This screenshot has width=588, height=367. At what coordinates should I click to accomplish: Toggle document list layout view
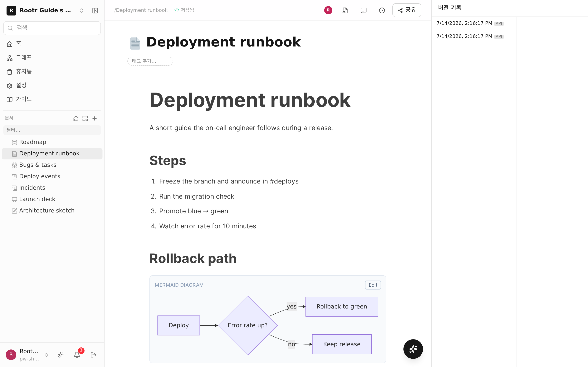(x=85, y=118)
